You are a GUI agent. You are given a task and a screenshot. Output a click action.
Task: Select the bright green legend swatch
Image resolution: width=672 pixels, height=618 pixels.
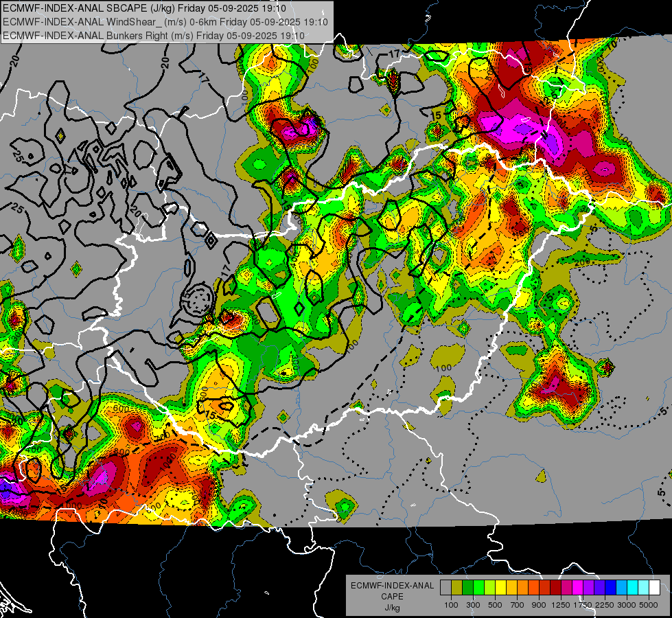(x=478, y=588)
